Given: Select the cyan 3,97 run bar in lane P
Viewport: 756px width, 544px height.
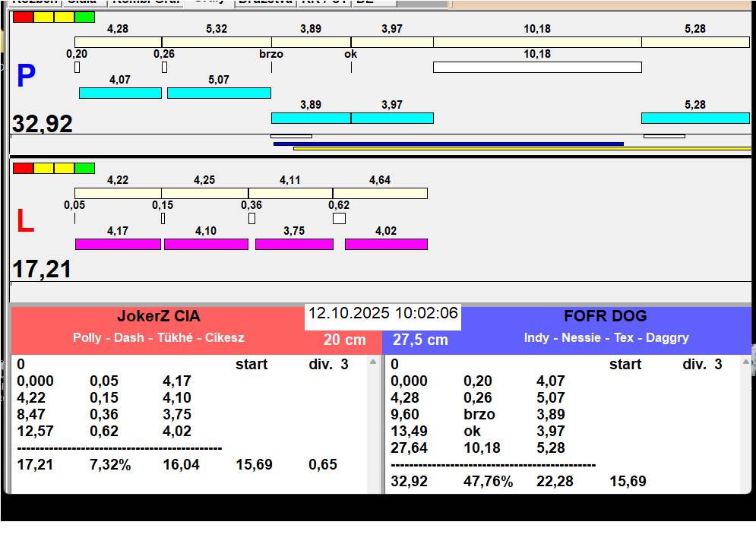Looking at the screenshot, I should coord(392,119).
